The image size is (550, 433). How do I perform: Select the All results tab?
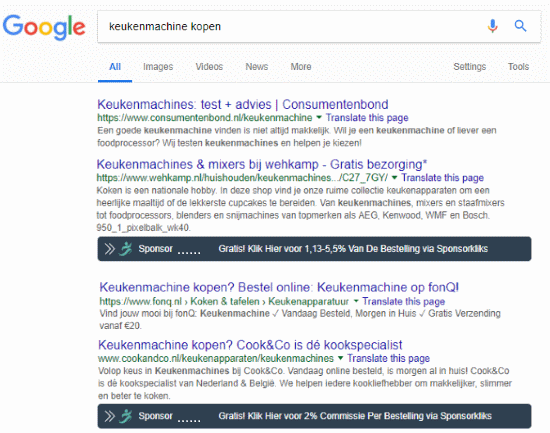(115, 67)
